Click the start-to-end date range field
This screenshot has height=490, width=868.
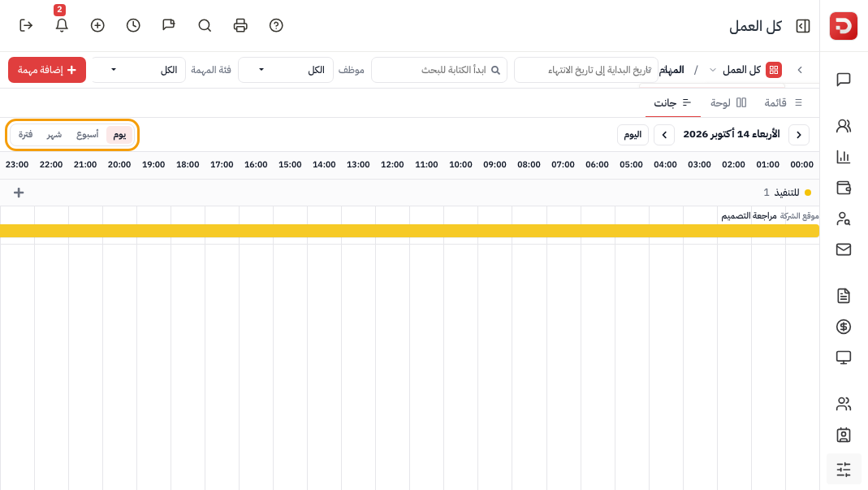click(586, 70)
